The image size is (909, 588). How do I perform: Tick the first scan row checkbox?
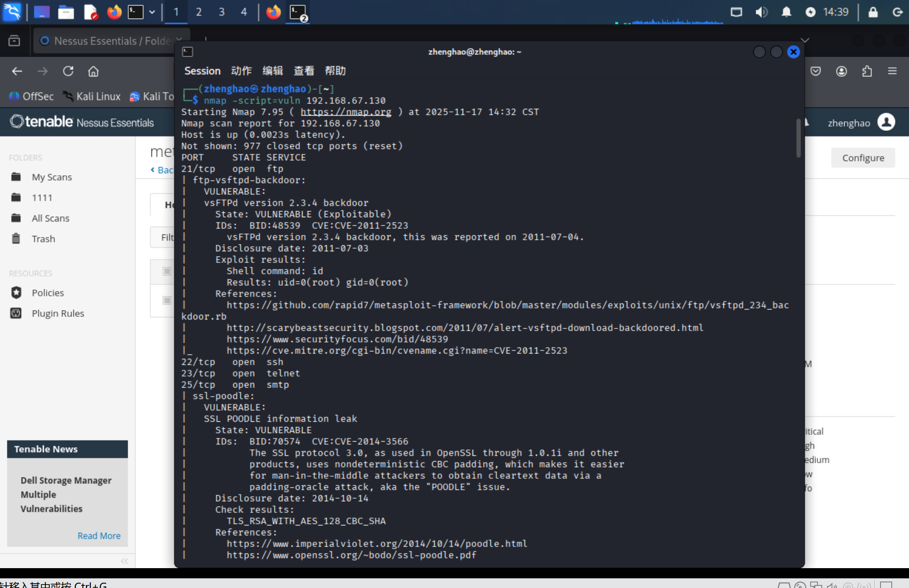pos(167,271)
